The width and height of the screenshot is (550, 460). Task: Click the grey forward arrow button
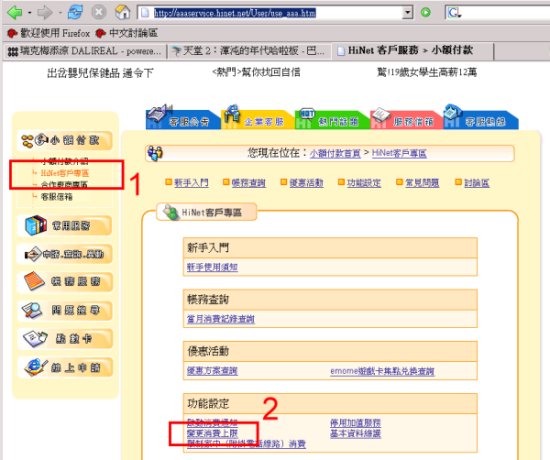pyautogui.click(x=45, y=13)
